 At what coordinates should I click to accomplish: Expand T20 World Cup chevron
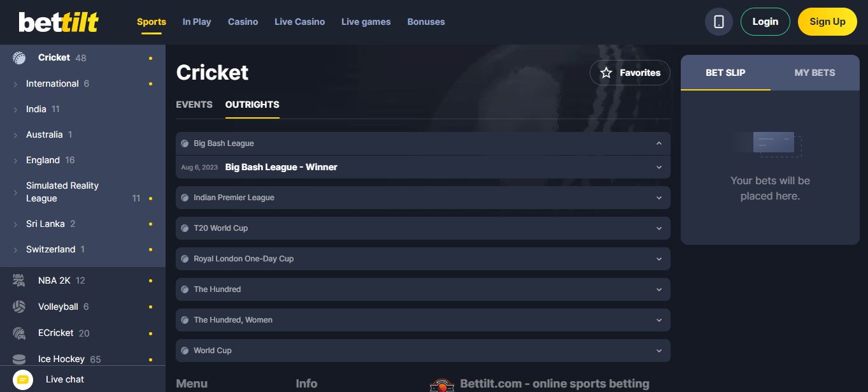(659, 228)
